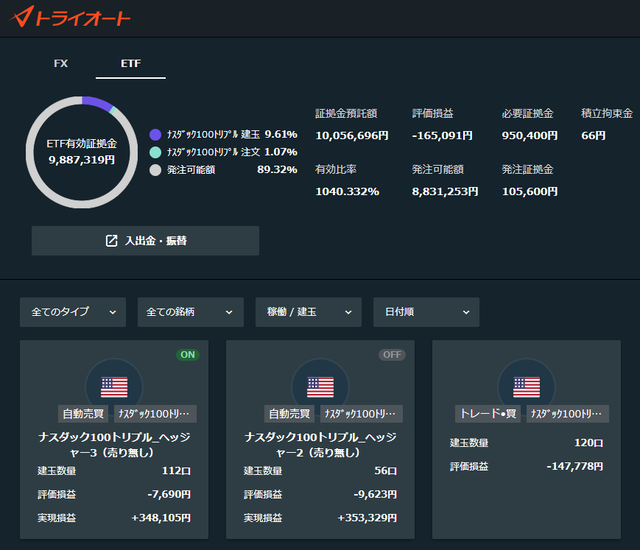The image size is (640, 550).
Task: Click the 発注可能額 value 8,831,253円
Action: coord(445,191)
